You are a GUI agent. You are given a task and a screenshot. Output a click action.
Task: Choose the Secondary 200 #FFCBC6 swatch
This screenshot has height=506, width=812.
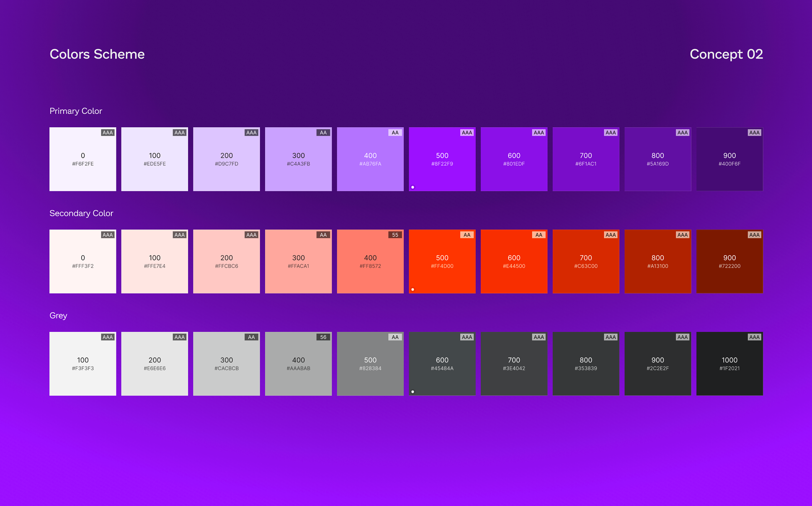[226, 262]
